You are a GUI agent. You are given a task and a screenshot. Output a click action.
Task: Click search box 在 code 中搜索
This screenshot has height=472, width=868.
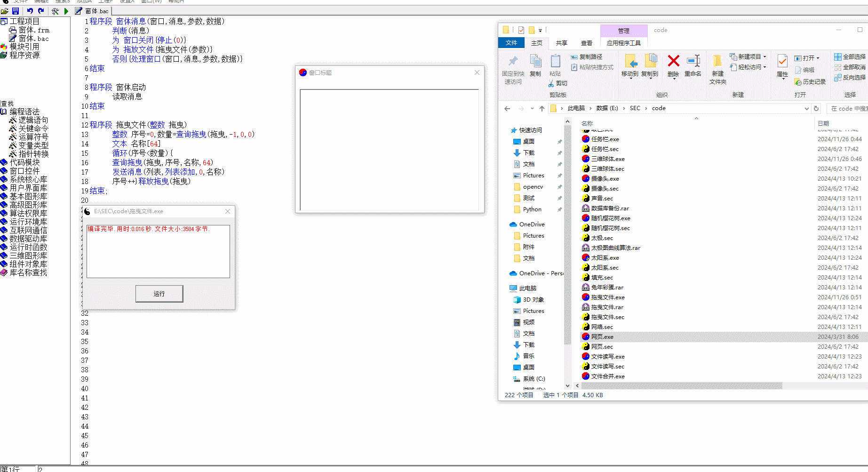(x=848, y=109)
